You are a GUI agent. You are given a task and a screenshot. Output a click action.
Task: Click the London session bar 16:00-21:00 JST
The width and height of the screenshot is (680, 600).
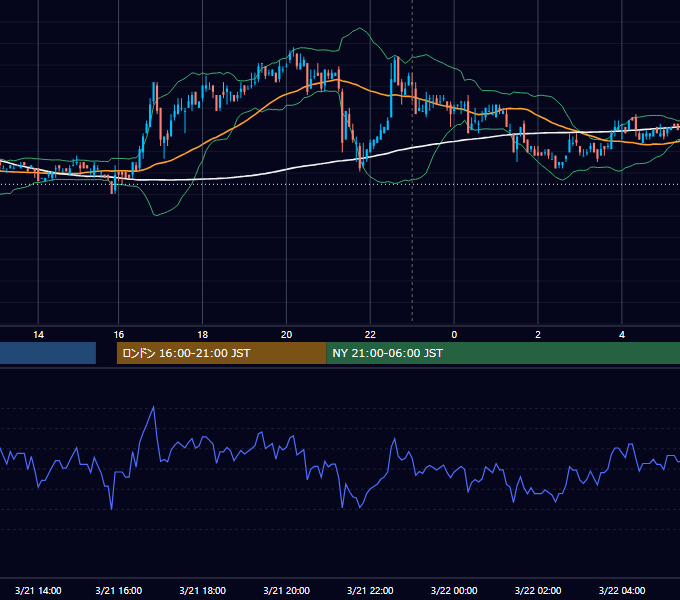pos(221,353)
